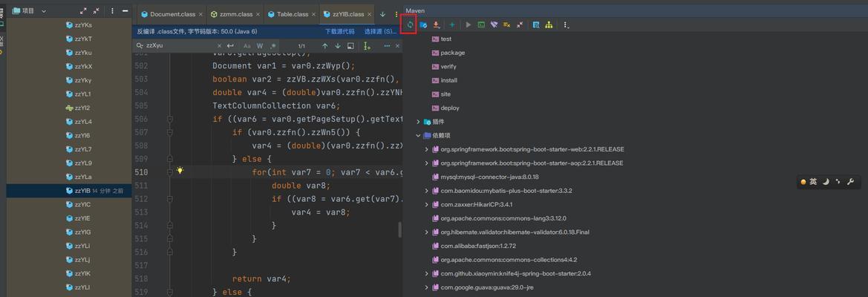
Task: Expand all in the project panel
Action: (84, 10)
